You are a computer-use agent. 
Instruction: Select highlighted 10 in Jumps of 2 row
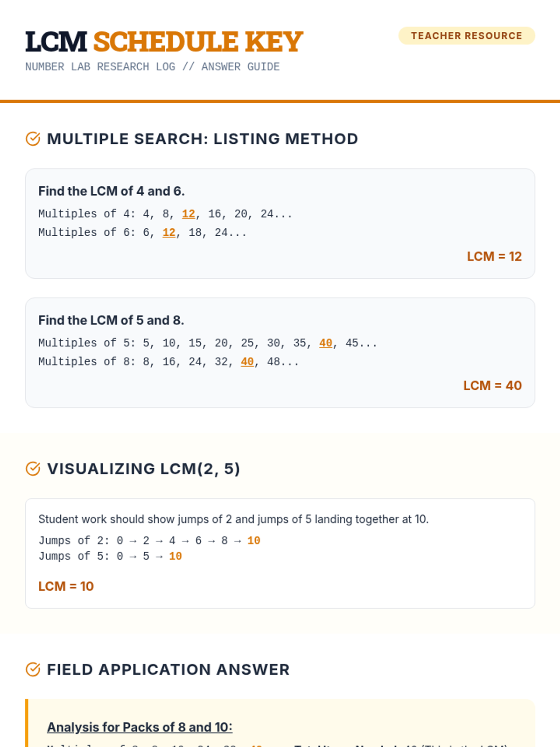(254, 541)
